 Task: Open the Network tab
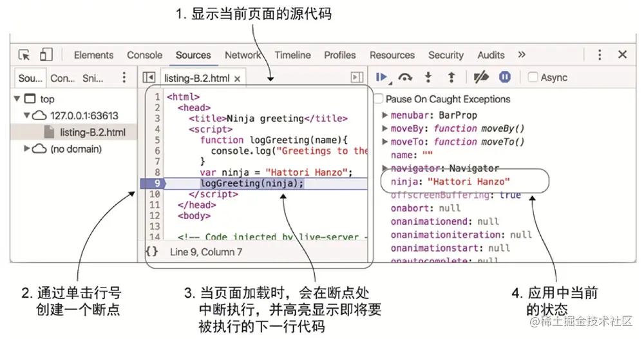pos(243,55)
